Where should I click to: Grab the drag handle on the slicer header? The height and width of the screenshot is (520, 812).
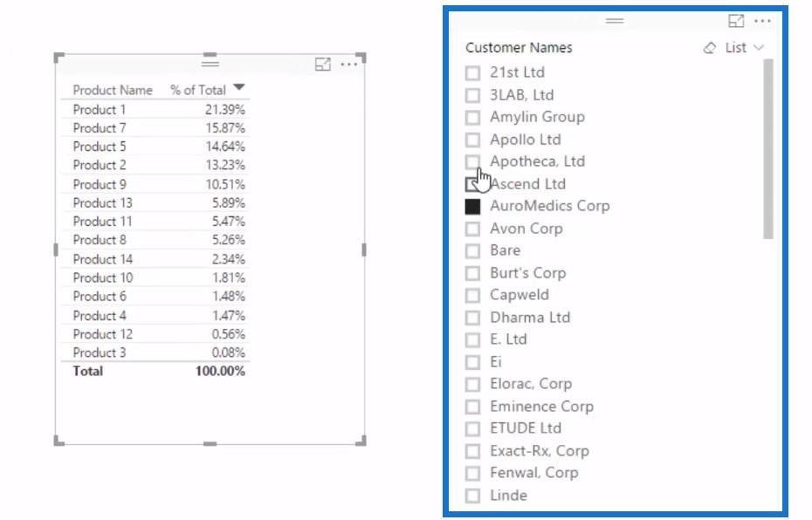614,21
